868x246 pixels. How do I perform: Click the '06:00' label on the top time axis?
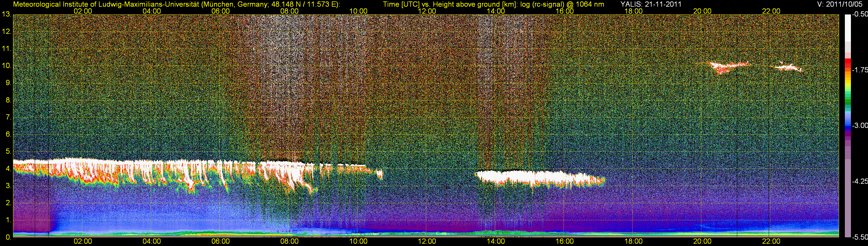pyautogui.click(x=221, y=11)
